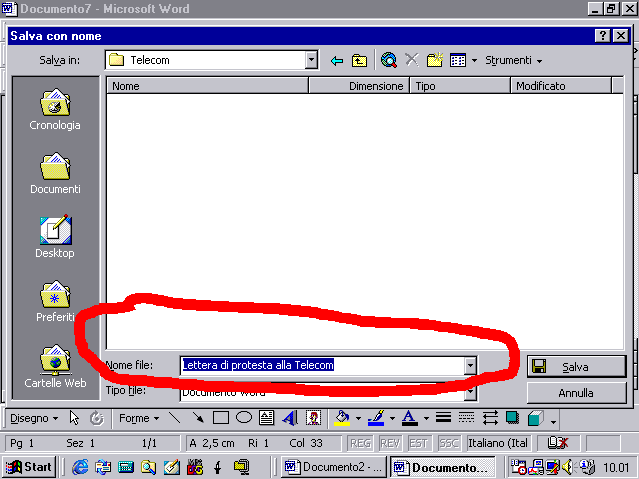The width and height of the screenshot is (639, 479).
Task: Toggle REV in the status bar
Action: (390, 443)
